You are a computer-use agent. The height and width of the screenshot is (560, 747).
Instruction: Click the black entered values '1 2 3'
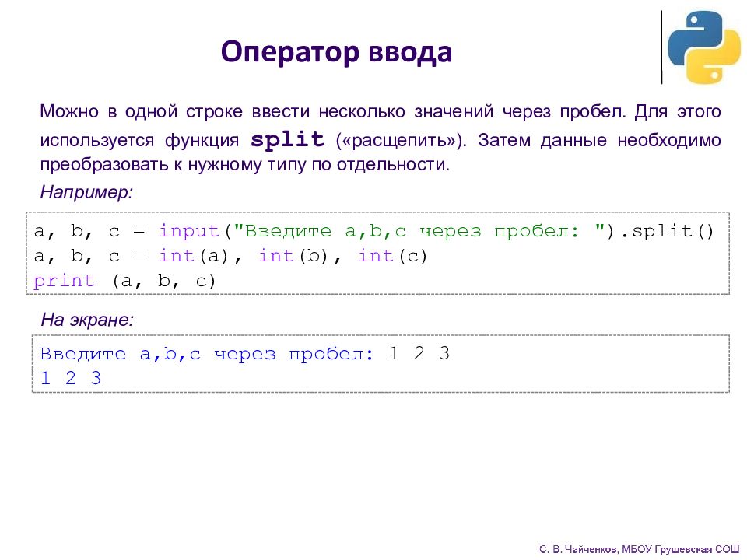[419, 353]
